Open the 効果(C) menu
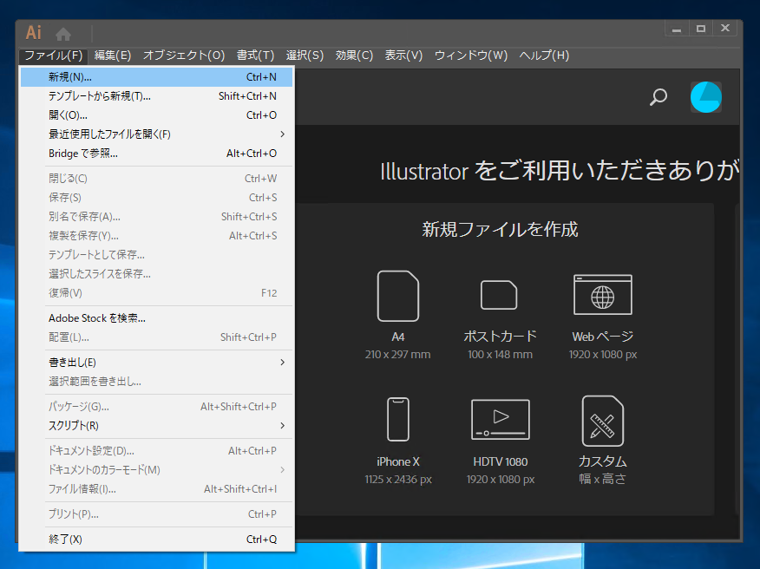 354,55
